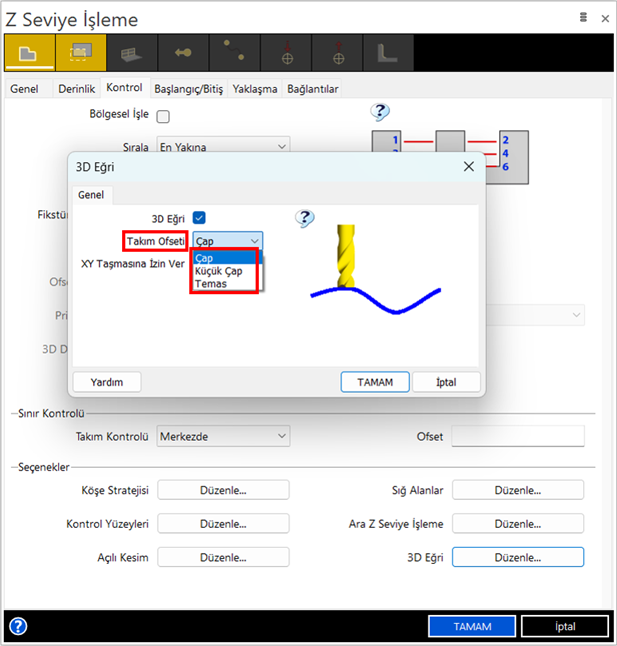Screen dimensions: 617x646
Task: Open Açılı Kesim Düzenle button
Action: point(223,557)
